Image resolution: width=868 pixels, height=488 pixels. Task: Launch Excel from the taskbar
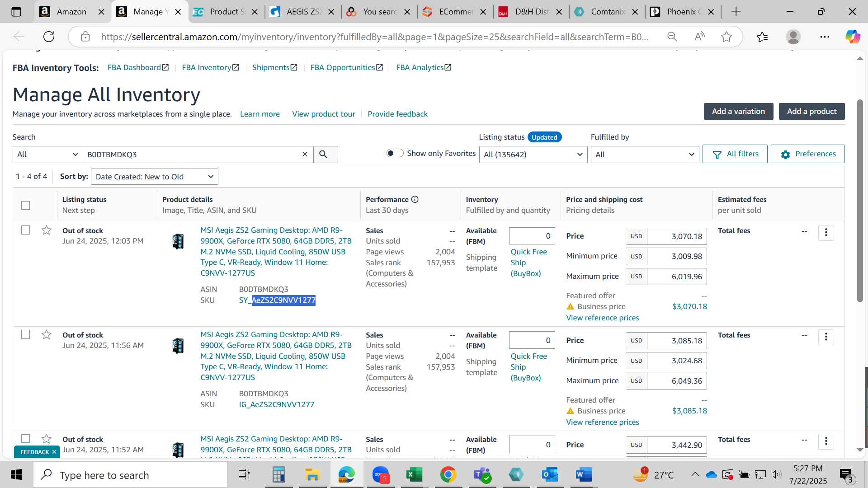(x=414, y=474)
